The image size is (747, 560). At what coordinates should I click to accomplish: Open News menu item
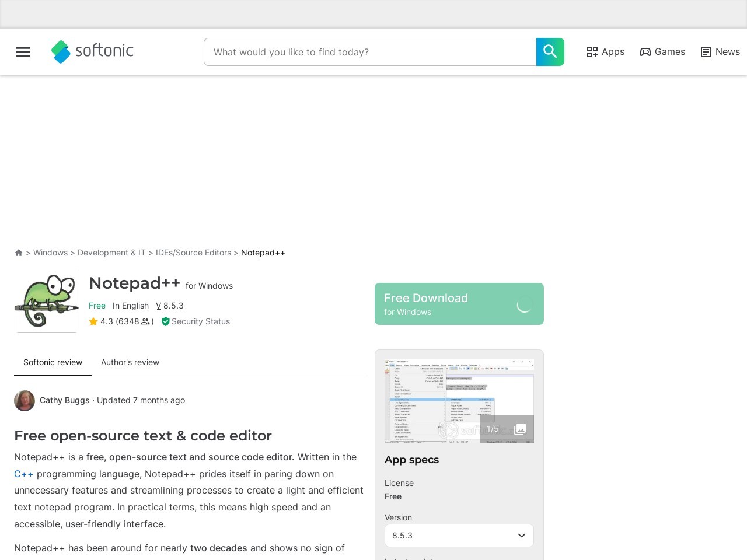(x=720, y=52)
